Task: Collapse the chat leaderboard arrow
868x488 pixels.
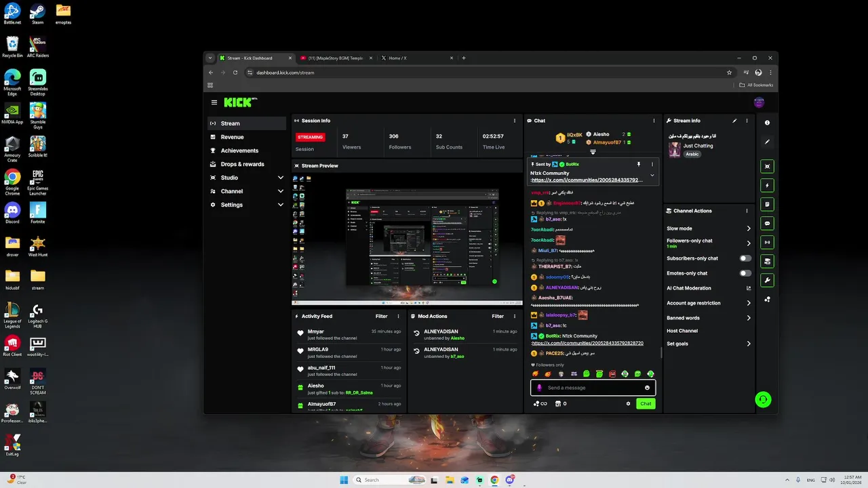Action: coord(593,152)
